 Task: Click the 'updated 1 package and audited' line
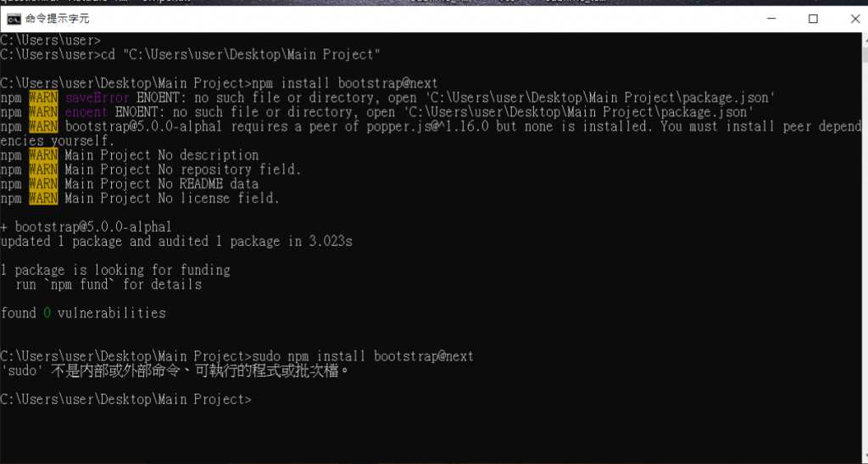coord(176,242)
